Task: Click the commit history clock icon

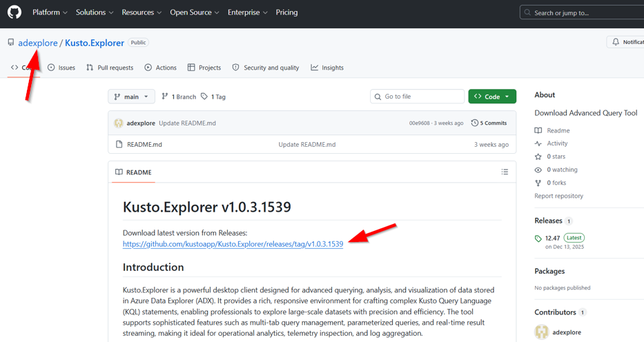Action: tap(475, 123)
